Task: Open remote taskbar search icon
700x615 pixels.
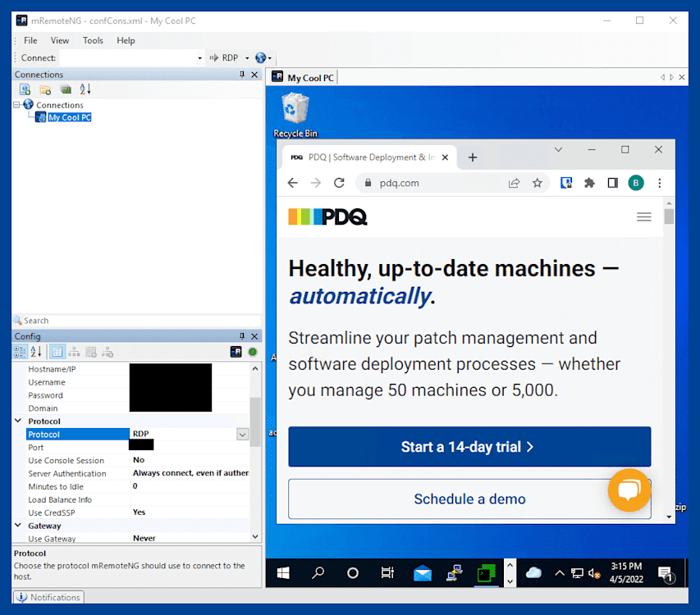Action: 318,572
